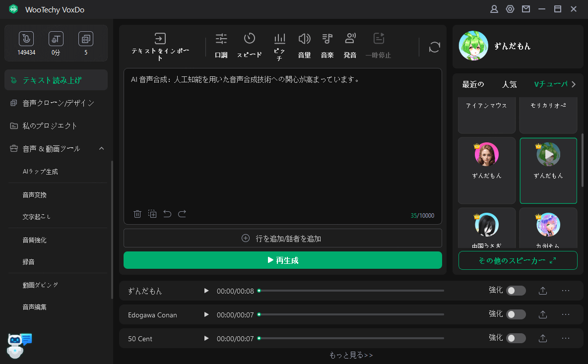Open 動画ダビング tool

pos(40,285)
